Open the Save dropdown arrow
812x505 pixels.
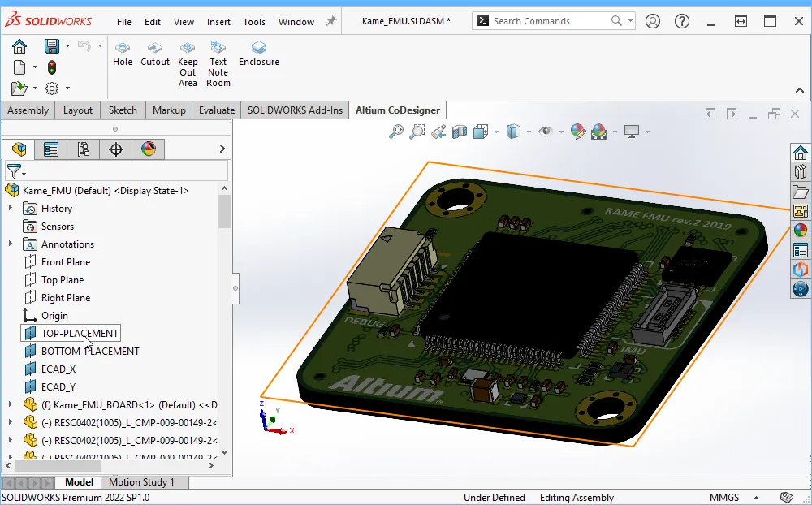coord(67,46)
